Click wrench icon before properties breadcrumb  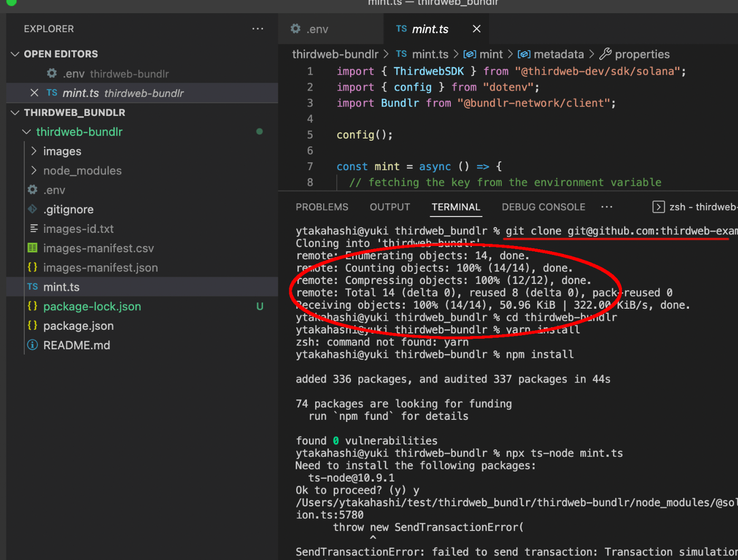pos(605,54)
